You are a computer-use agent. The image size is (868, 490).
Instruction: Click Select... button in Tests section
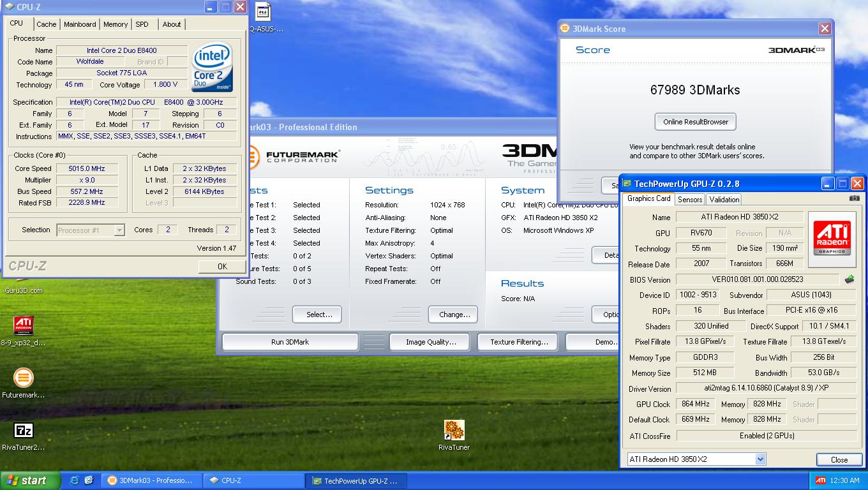coord(317,315)
